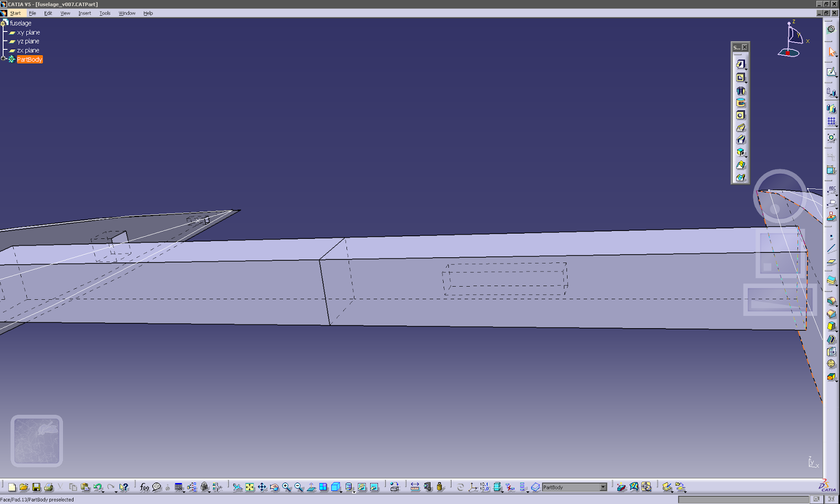This screenshot has height=504, width=840.
Task: Open the Help menu
Action: click(148, 13)
